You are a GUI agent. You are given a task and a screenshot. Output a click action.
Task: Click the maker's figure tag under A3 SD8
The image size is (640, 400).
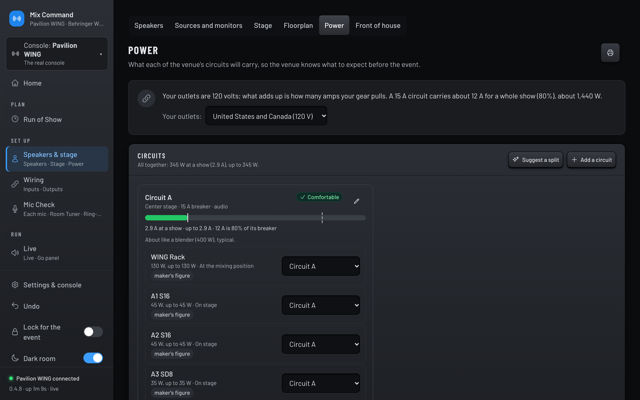(x=172, y=393)
